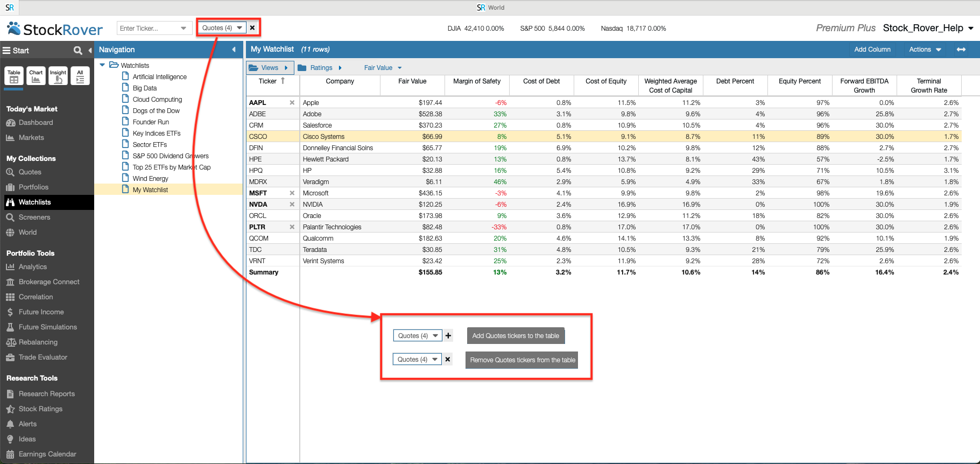Image resolution: width=980 pixels, height=464 pixels.
Task: Open the Future Income dollar icon
Action: (10, 312)
